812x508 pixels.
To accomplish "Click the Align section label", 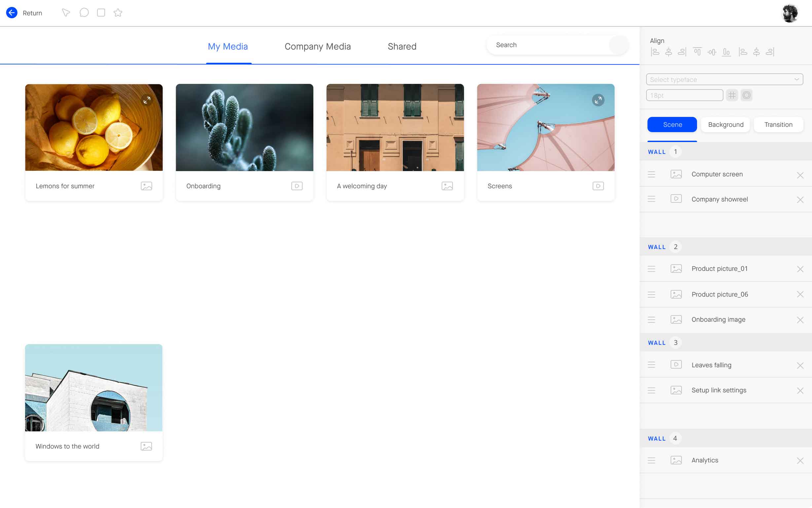I will [657, 41].
